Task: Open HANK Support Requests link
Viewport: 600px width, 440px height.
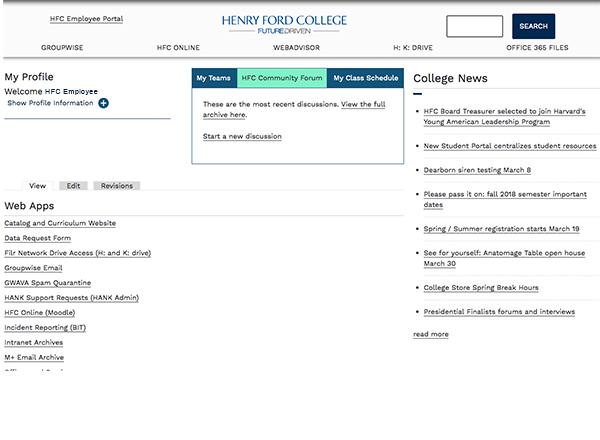Action: pyautogui.click(x=72, y=298)
